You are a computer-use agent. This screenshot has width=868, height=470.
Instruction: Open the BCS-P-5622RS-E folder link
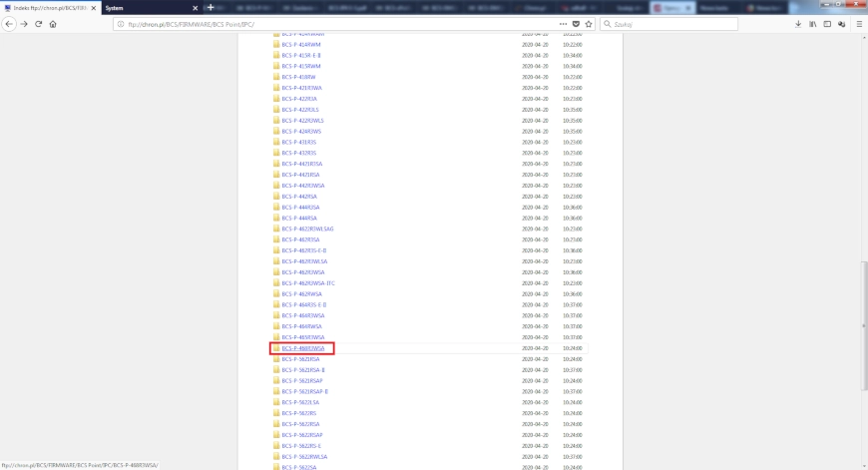301,446
